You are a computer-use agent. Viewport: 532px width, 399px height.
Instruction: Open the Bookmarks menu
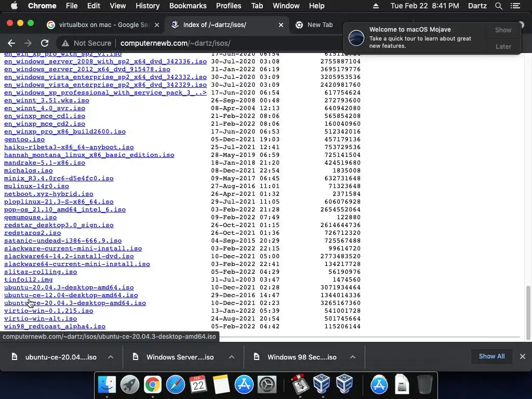[x=188, y=6]
